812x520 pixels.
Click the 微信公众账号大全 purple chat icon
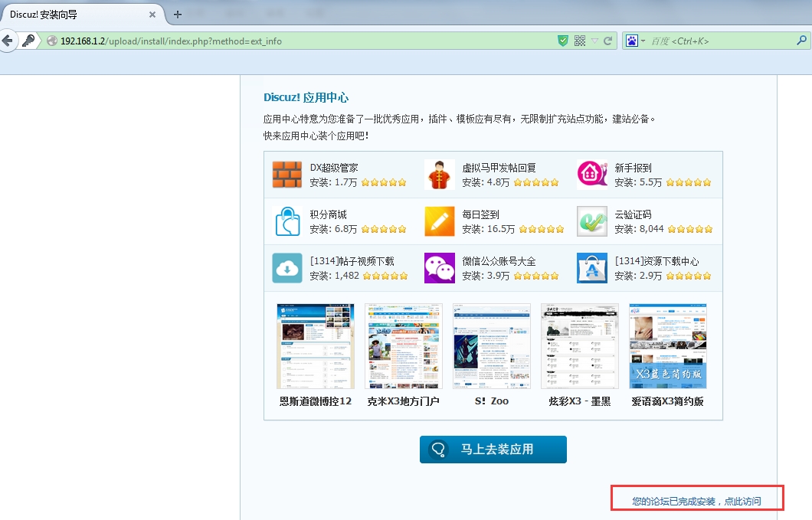439,268
